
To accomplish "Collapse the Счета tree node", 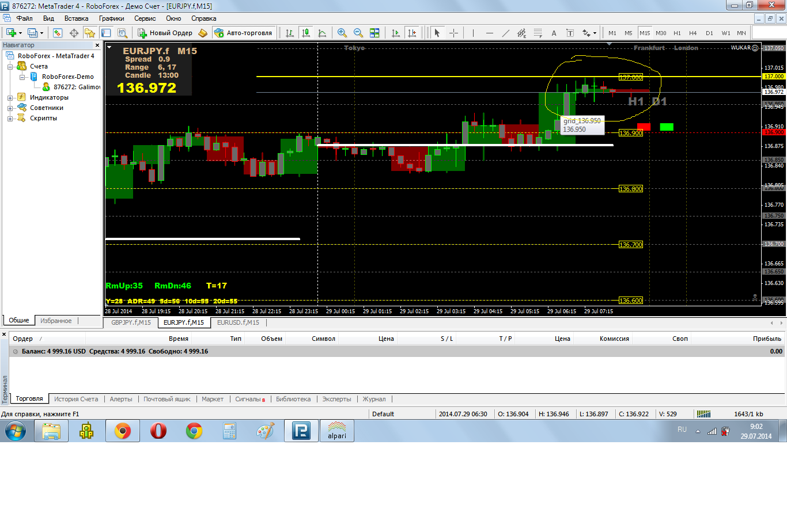I will [x=10, y=67].
